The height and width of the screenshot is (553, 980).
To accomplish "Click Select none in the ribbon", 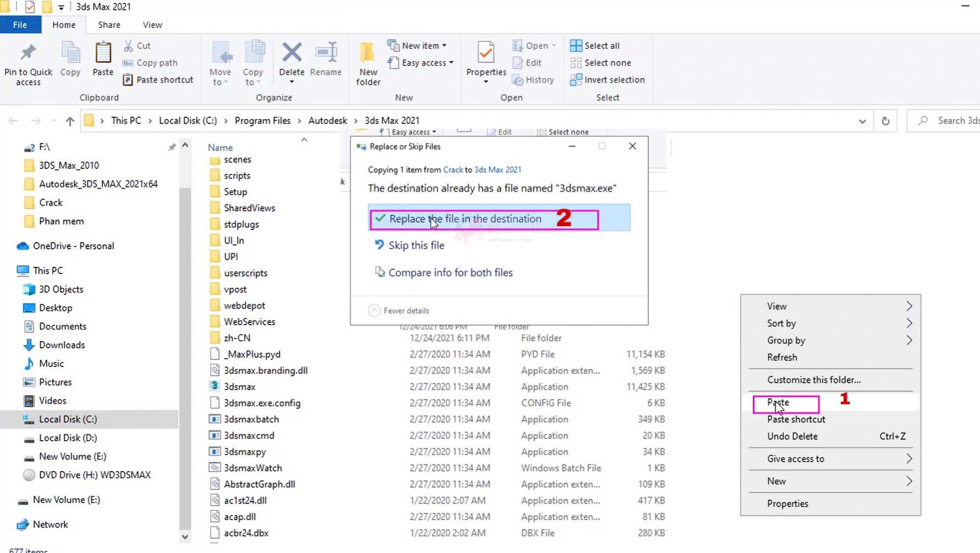I will point(601,63).
